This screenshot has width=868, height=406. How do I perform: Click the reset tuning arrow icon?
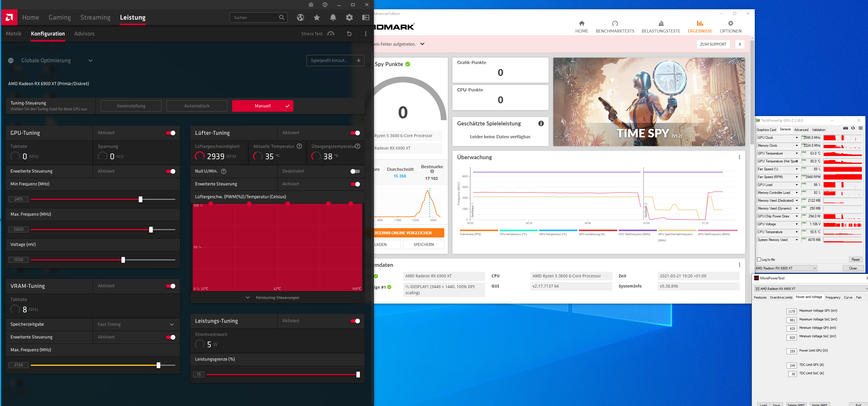349,34
